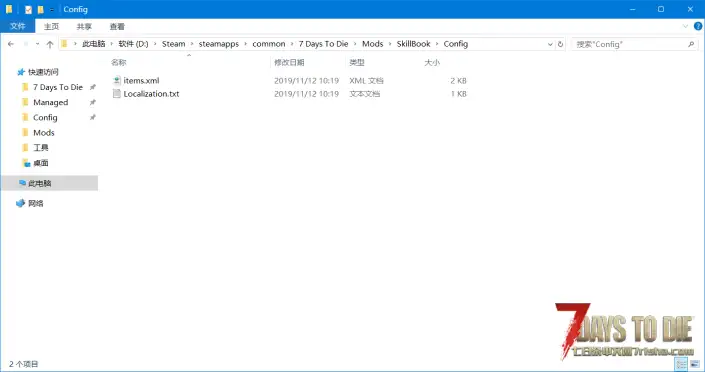
Task: Select the items.xml file
Action: pyautogui.click(x=141, y=81)
